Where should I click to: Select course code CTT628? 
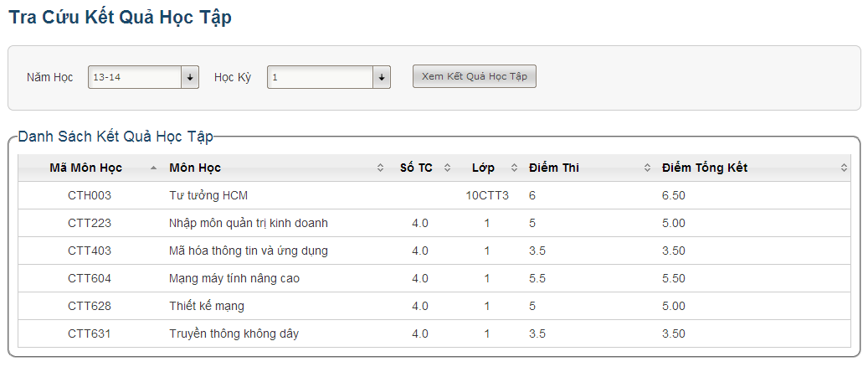coord(90,306)
